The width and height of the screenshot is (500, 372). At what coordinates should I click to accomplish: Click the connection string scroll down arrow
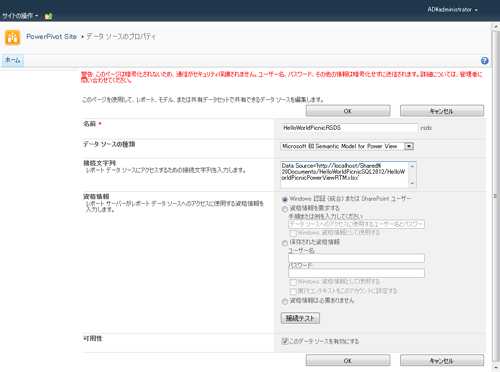[412, 183]
